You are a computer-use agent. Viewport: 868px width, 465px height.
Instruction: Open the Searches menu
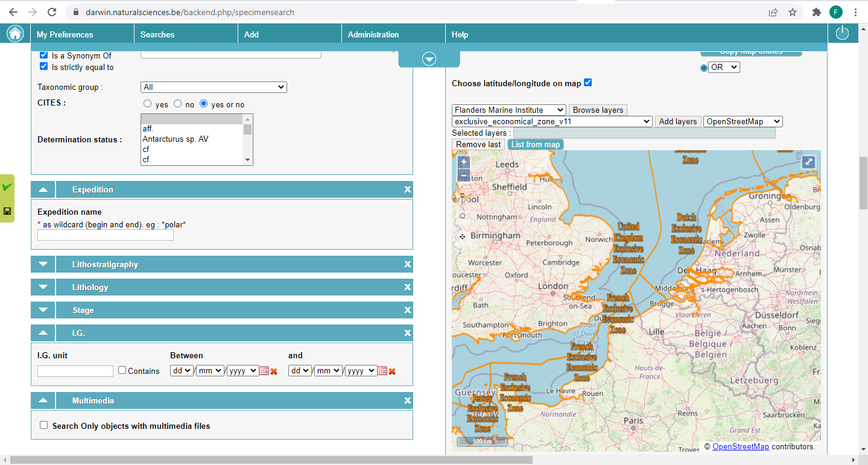pos(157,34)
